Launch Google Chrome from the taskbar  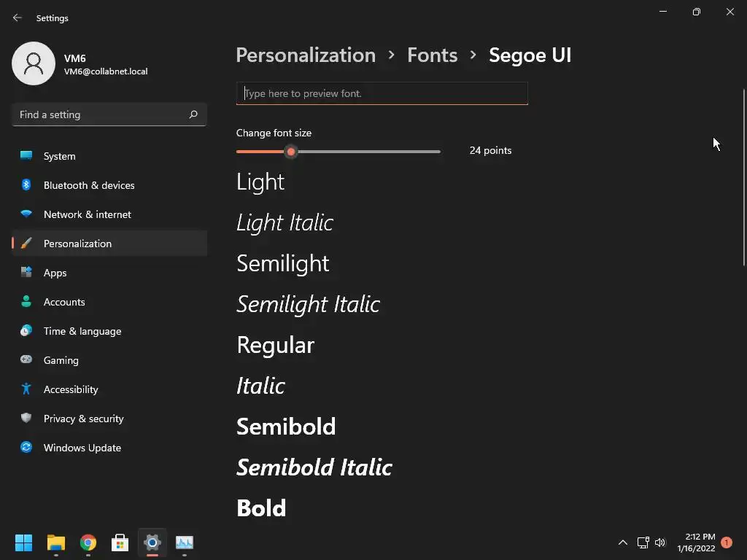pos(88,542)
